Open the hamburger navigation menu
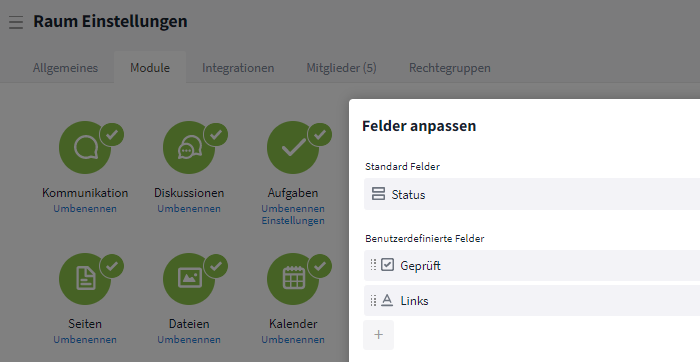The height and width of the screenshot is (362, 700). tap(16, 22)
